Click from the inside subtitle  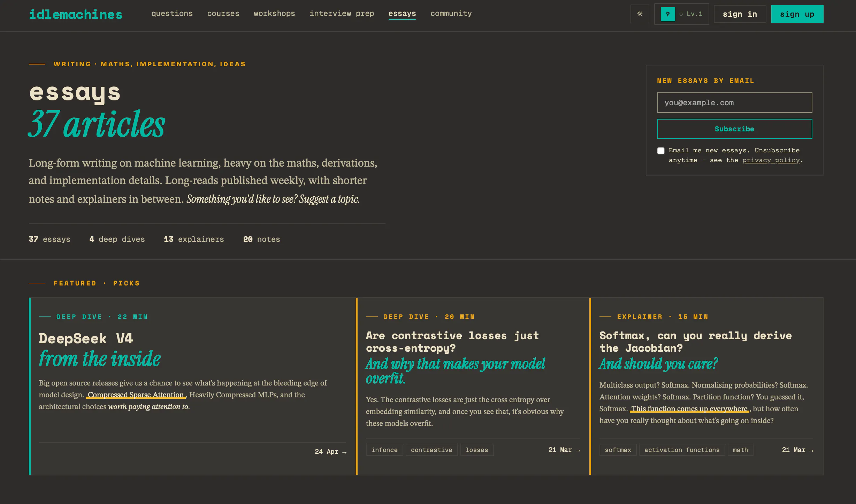tap(100, 359)
